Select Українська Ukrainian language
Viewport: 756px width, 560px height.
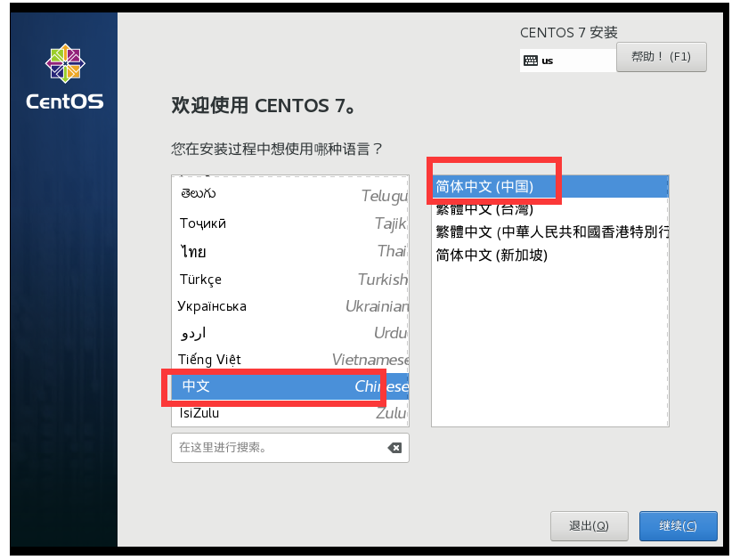290,306
